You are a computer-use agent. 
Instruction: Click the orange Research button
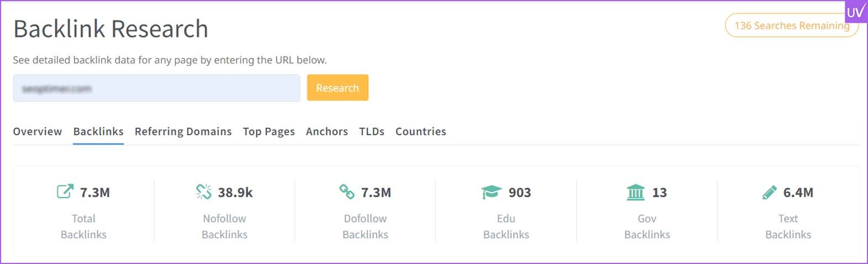coord(337,88)
